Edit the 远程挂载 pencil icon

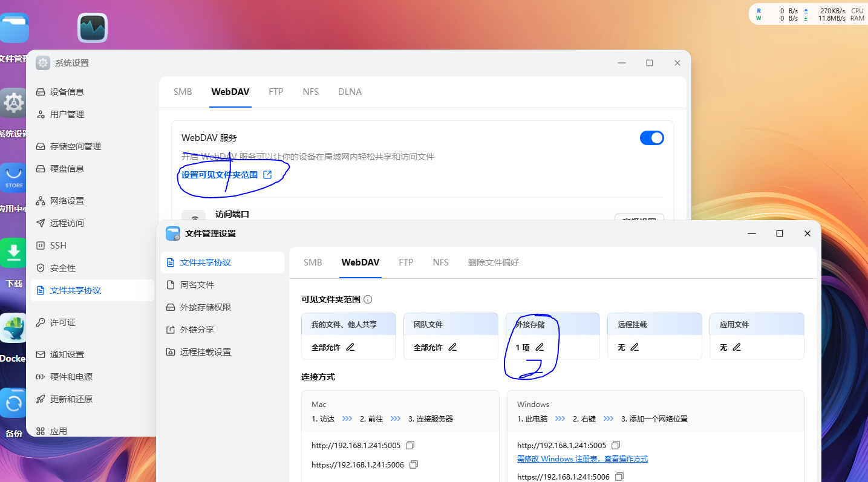click(x=634, y=347)
